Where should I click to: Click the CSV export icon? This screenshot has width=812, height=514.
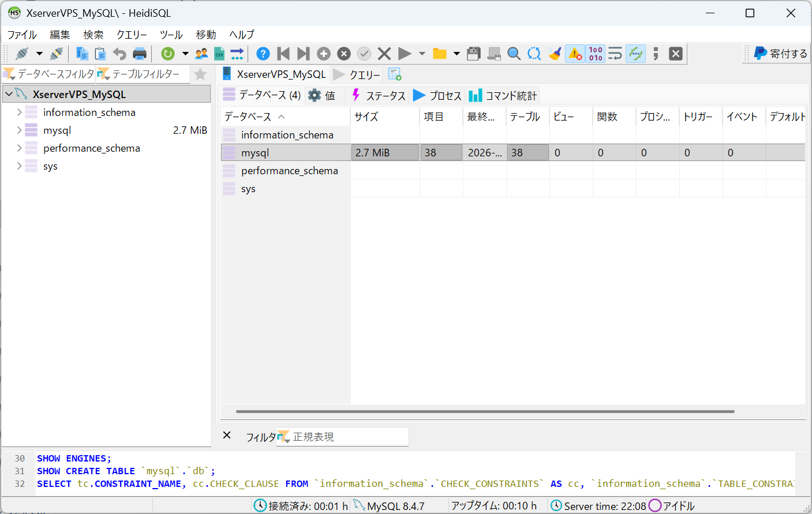click(219, 54)
